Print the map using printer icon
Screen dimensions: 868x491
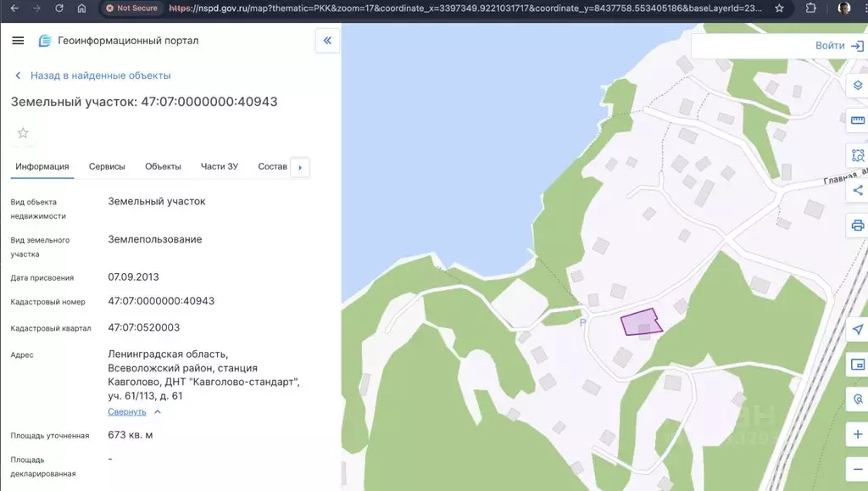tap(857, 226)
